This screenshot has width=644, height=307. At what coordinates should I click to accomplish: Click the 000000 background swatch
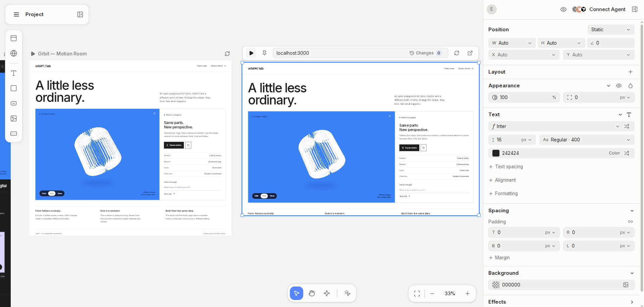pyautogui.click(x=496, y=285)
